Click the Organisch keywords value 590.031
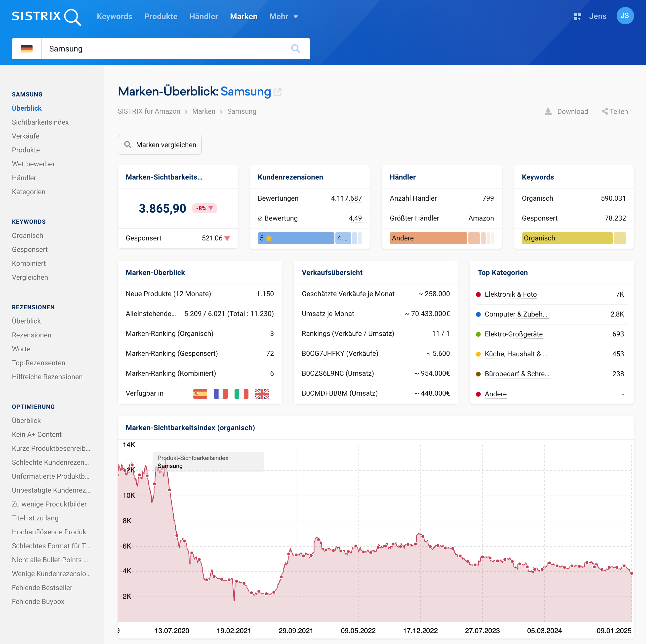This screenshot has width=646, height=644. [613, 198]
